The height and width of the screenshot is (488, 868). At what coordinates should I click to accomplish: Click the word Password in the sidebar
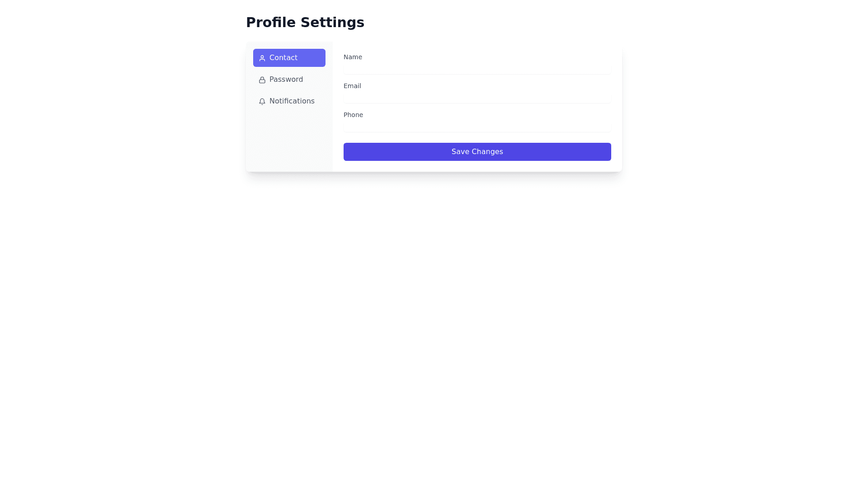tap(286, 80)
